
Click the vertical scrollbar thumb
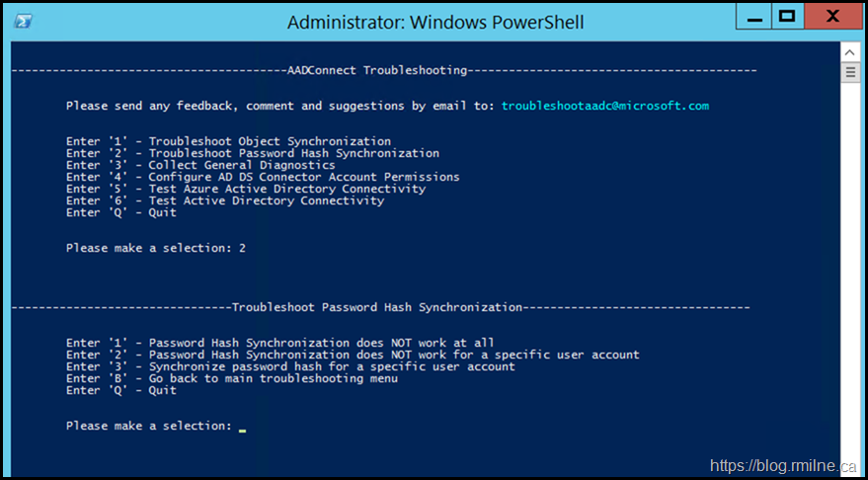849,72
